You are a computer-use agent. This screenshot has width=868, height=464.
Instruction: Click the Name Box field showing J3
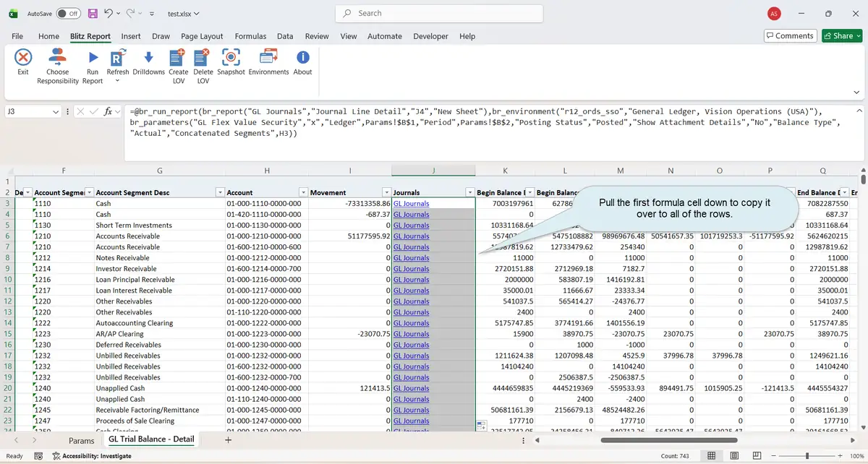click(29, 112)
